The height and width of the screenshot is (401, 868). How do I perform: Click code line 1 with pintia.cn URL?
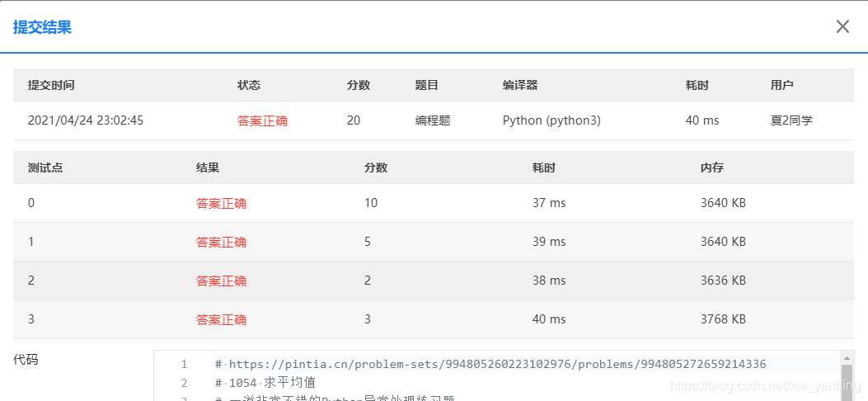coord(490,365)
